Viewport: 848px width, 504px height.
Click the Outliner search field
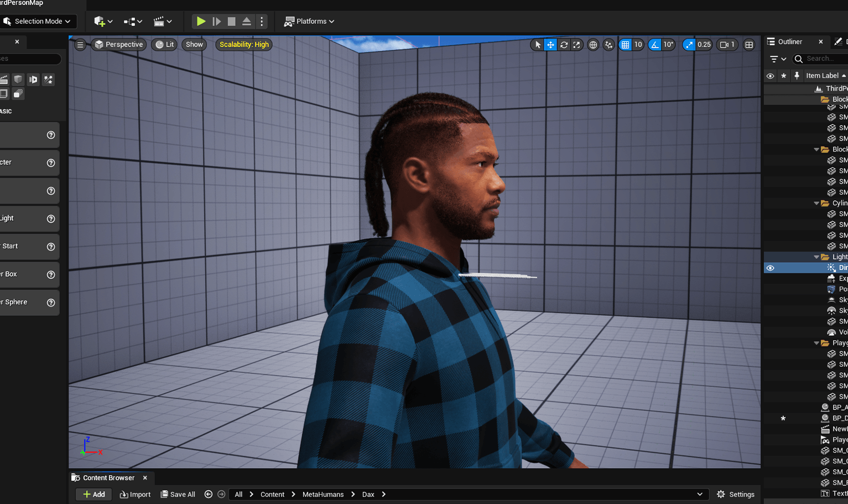click(820, 59)
